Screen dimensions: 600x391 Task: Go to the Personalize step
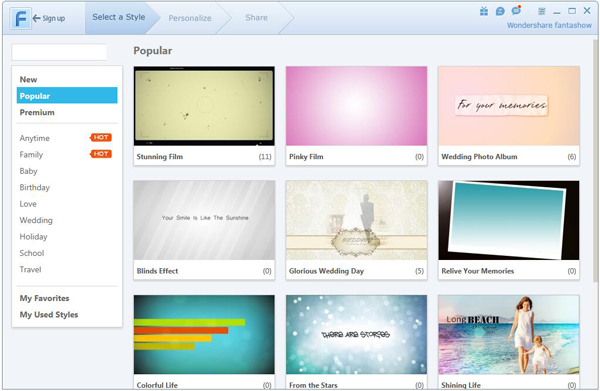[190, 18]
